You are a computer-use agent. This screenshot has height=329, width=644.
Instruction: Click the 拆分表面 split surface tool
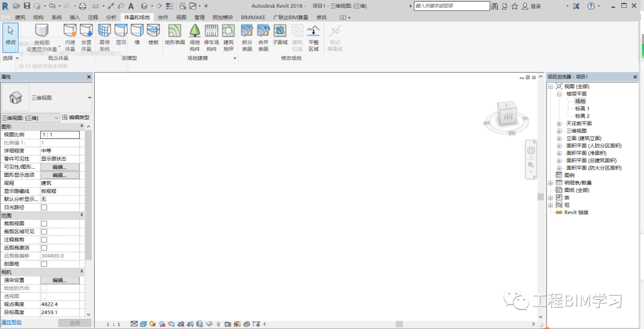(247, 38)
